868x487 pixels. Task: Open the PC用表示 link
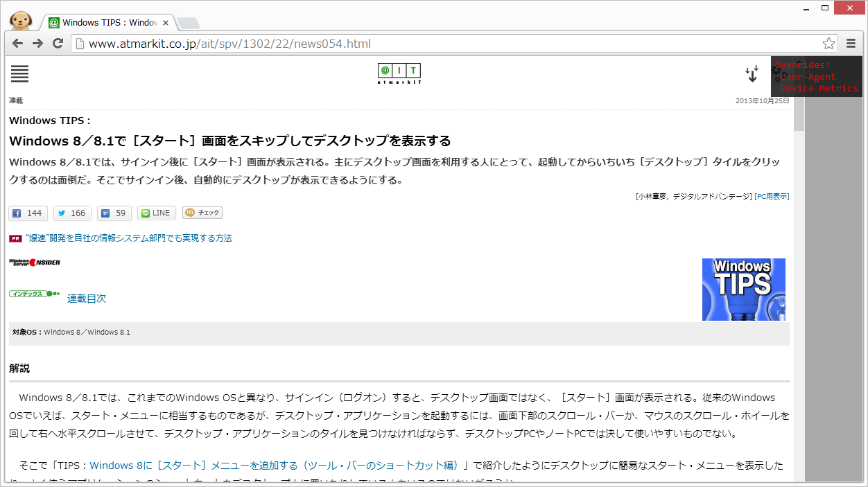click(772, 196)
